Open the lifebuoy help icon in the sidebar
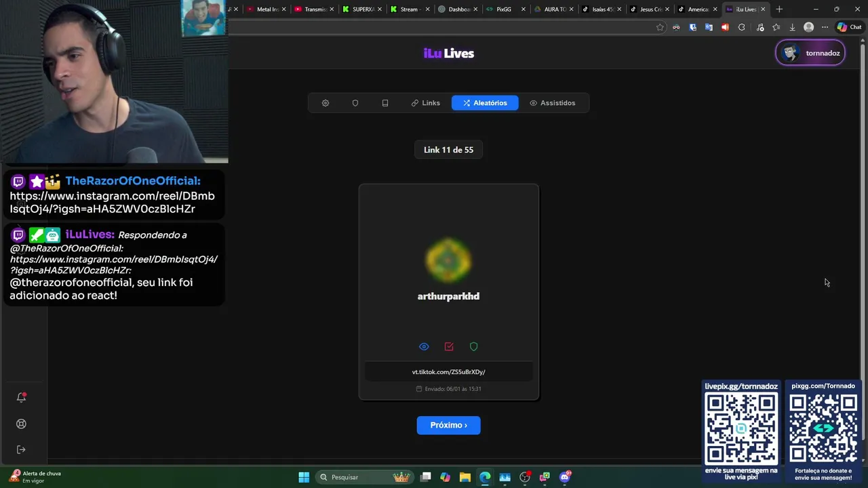The height and width of the screenshot is (488, 868). coord(21,424)
